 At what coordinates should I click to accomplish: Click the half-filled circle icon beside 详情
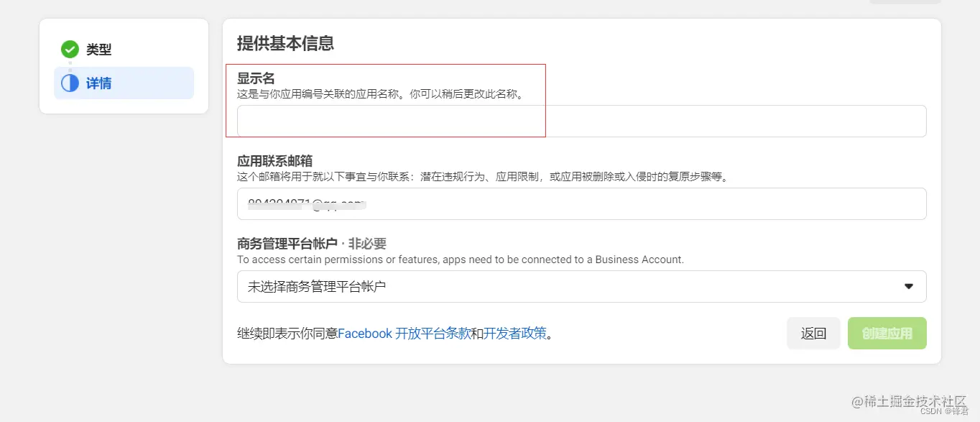click(70, 83)
